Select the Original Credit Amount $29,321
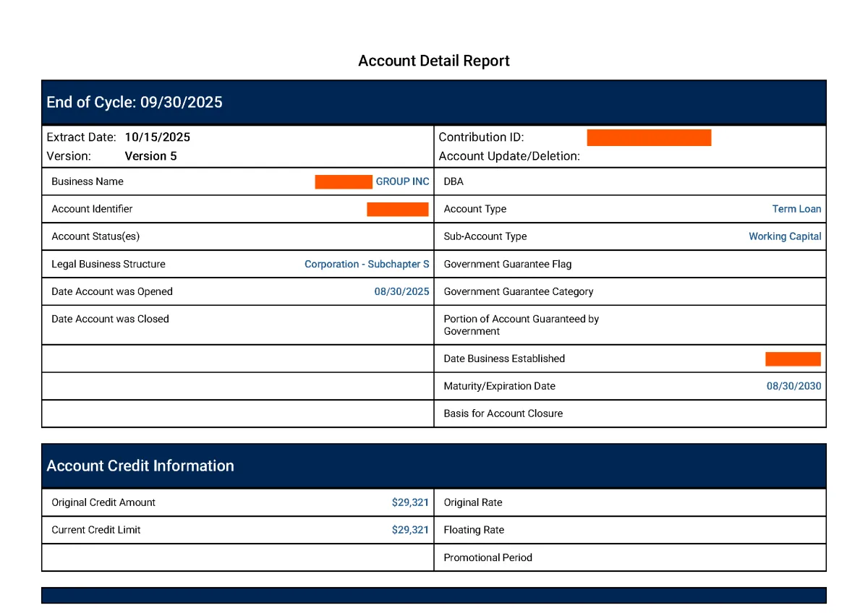The height and width of the screenshot is (613, 868). [410, 502]
